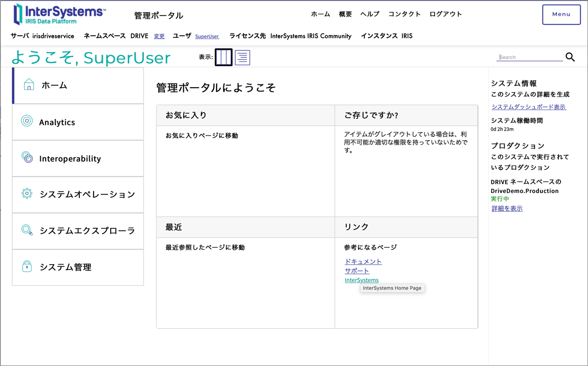588x366 pixels.
Task: Click into the Search input field
Action: click(x=530, y=57)
